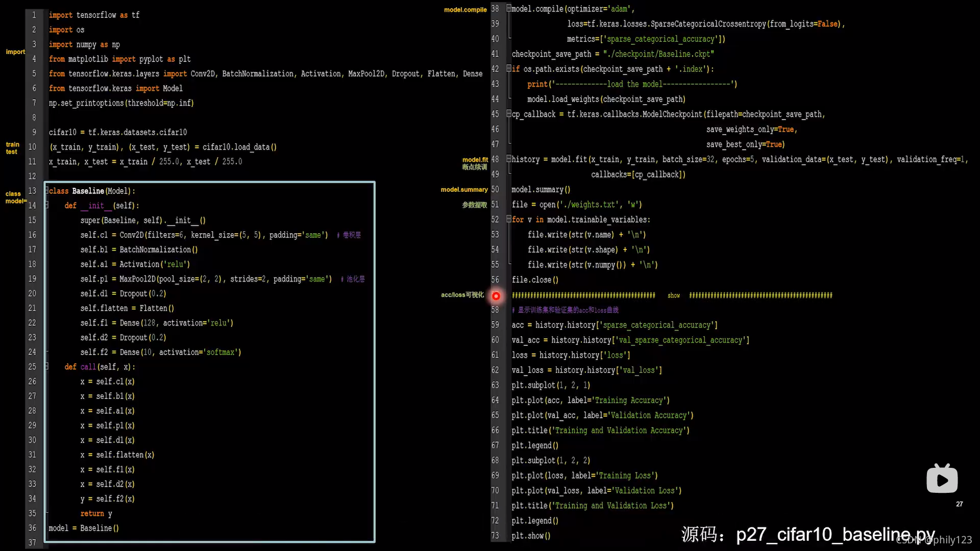980x551 pixels.
Task: Click the red breakpoint marker at line 57
Action: coord(496,296)
